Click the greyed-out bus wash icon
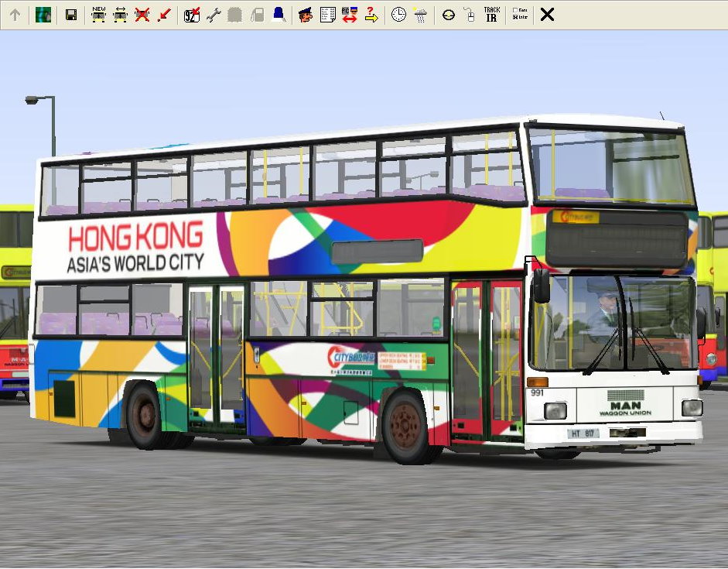 (235, 15)
